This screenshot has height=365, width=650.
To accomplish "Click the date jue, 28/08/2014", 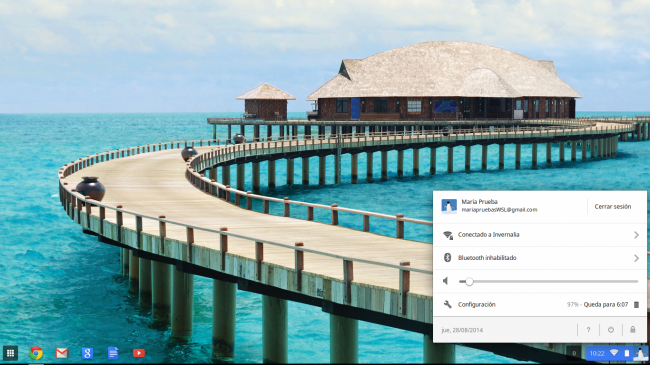I will point(462,330).
